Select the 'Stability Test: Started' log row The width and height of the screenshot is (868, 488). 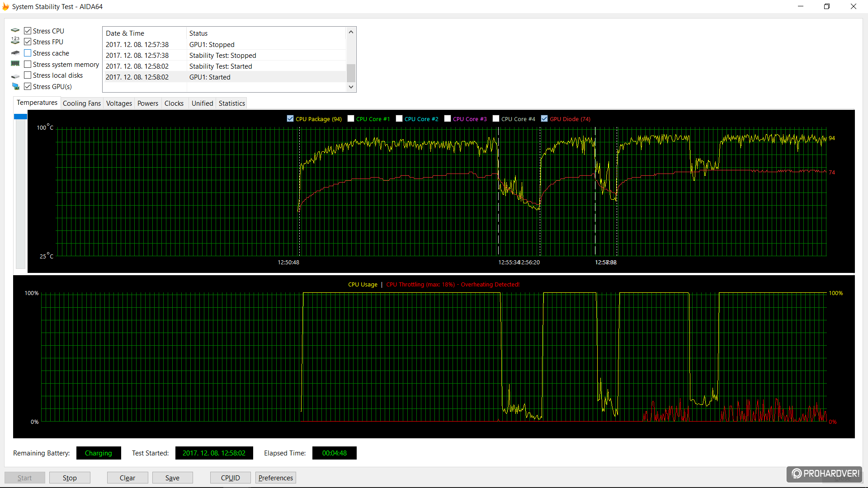click(x=225, y=66)
